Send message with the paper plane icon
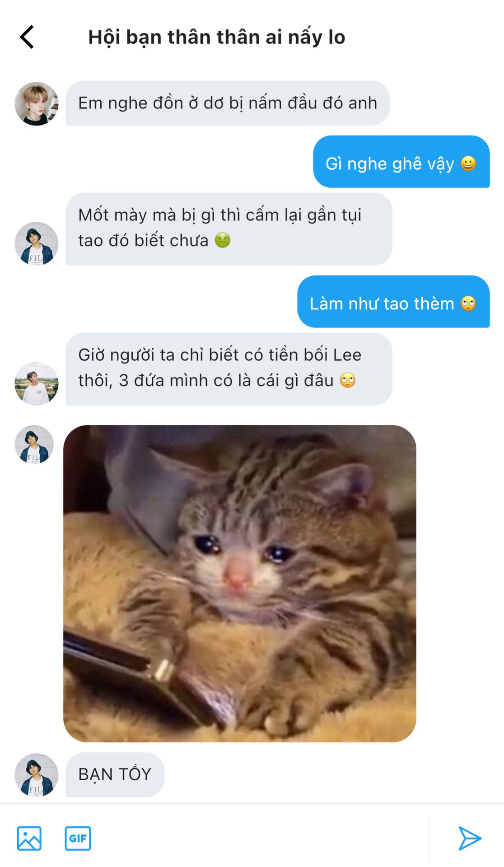The width and height of the screenshot is (504, 867). point(470,839)
